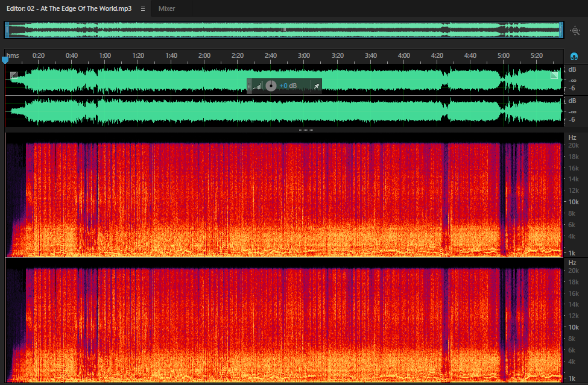The height and width of the screenshot is (385, 588).
Task: Click the volume HUD amplitude knob
Action: [271, 86]
